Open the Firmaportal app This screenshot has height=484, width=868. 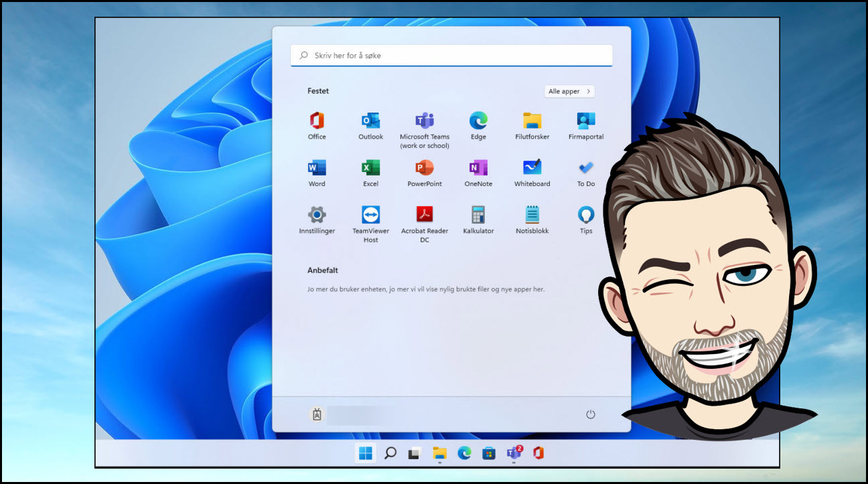(586, 126)
